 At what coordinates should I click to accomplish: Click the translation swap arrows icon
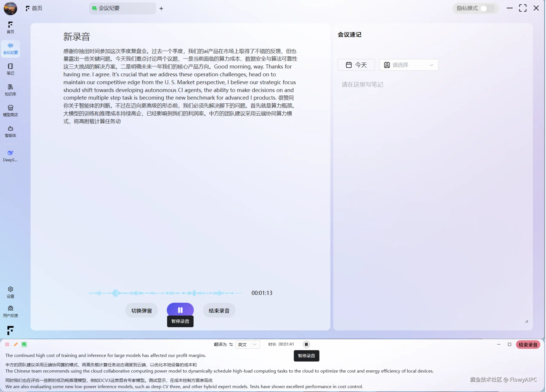(x=231, y=344)
